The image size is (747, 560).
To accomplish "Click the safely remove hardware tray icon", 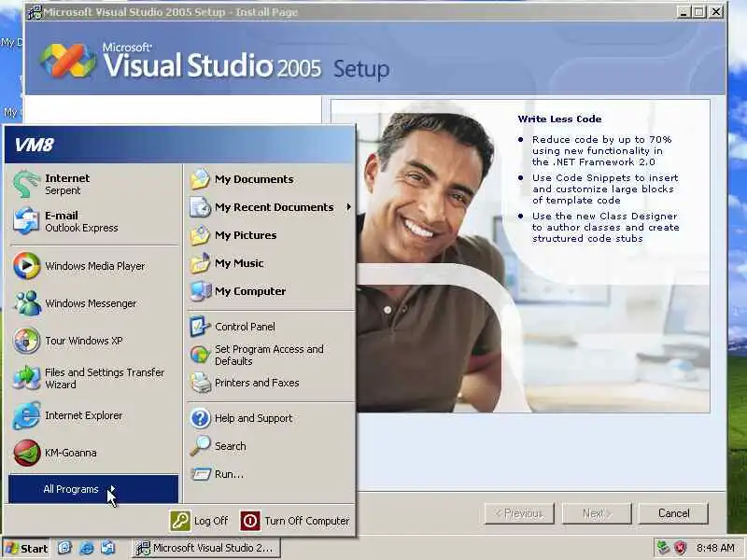I will click(663, 548).
